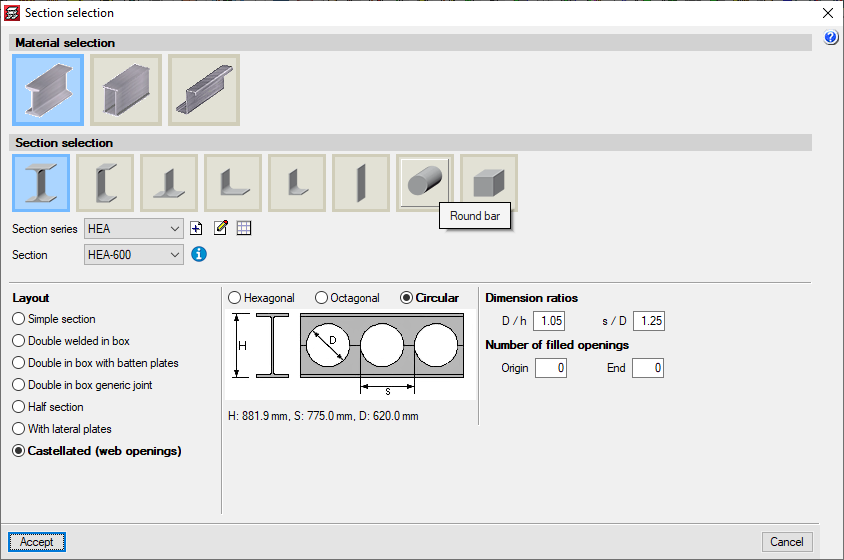844x560 pixels.
Task: Add a new section series
Action: (196, 228)
